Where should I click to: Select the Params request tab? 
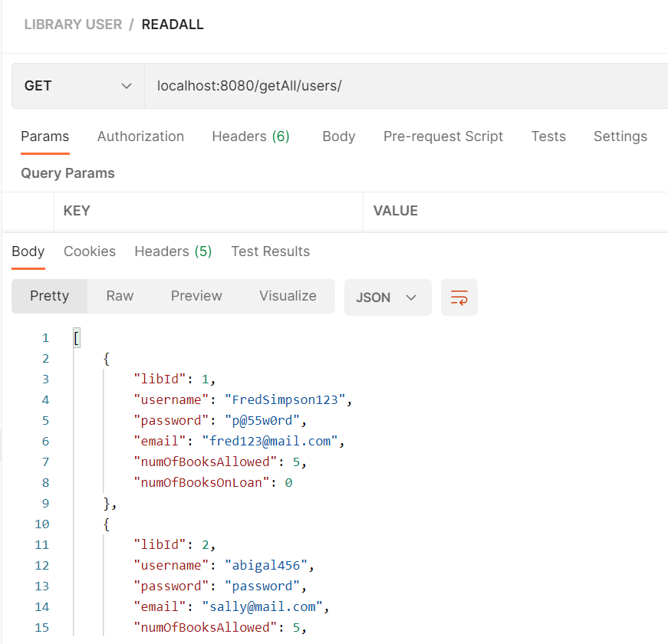44,136
